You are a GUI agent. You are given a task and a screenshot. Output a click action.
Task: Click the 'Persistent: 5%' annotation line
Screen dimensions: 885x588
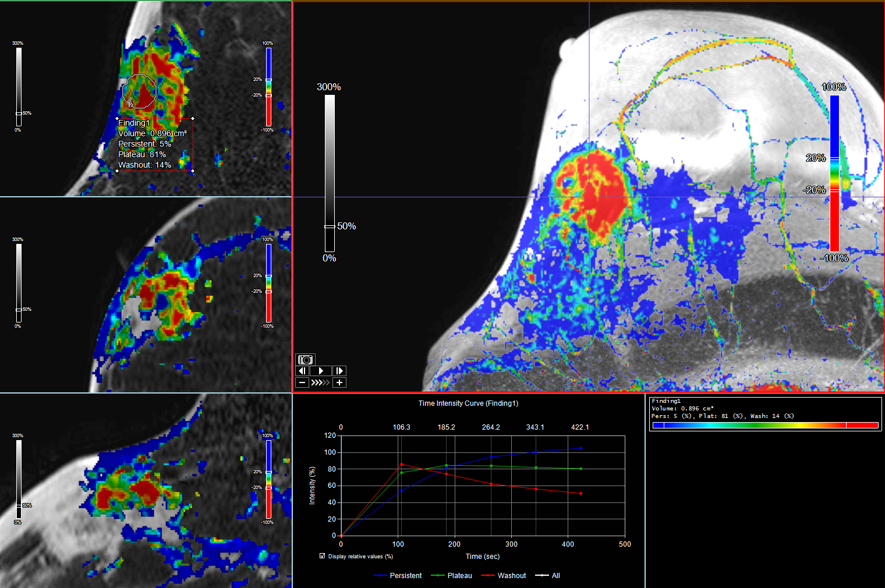pyautogui.click(x=144, y=144)
